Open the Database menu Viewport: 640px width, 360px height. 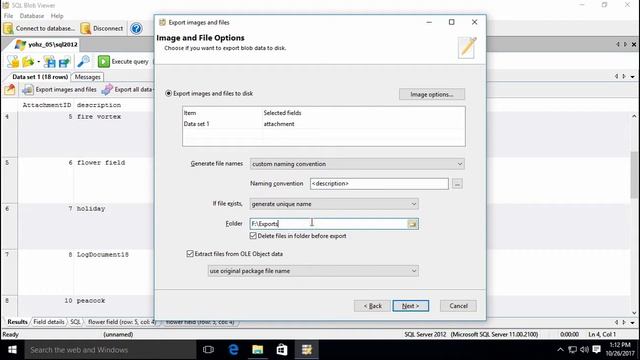(32, 16)
